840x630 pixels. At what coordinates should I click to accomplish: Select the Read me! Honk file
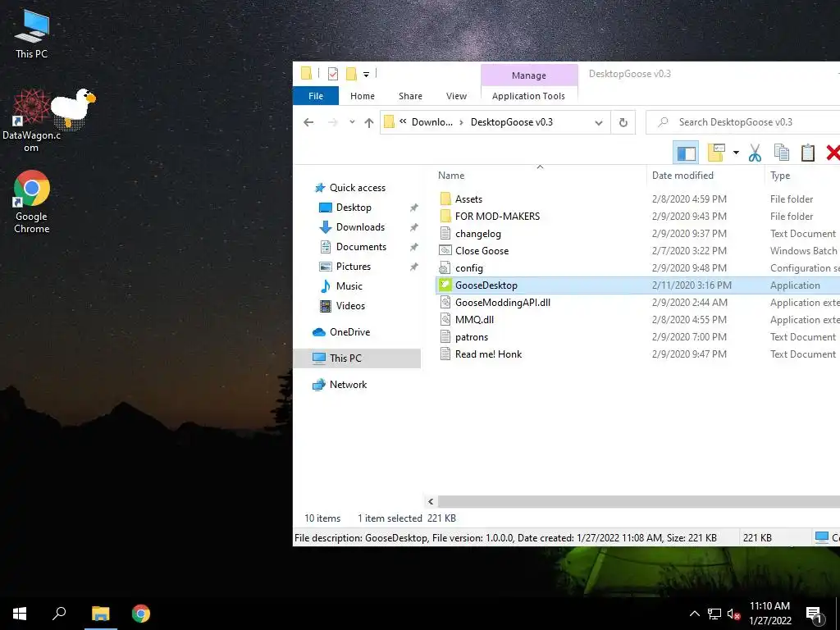pos(488,354)
